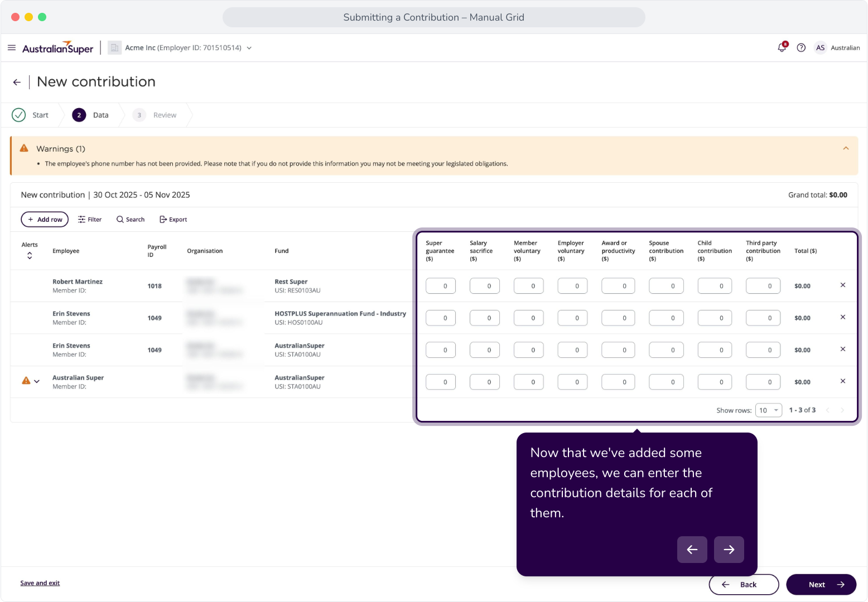This screenshot has width=868, height=602.
Task: Click Super guarantee field in HOSTPLUS row
Action: [441, 318]
